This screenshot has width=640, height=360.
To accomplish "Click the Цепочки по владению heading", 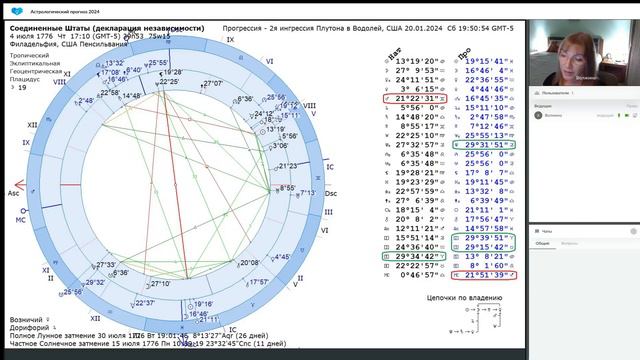I will [464, 298].
